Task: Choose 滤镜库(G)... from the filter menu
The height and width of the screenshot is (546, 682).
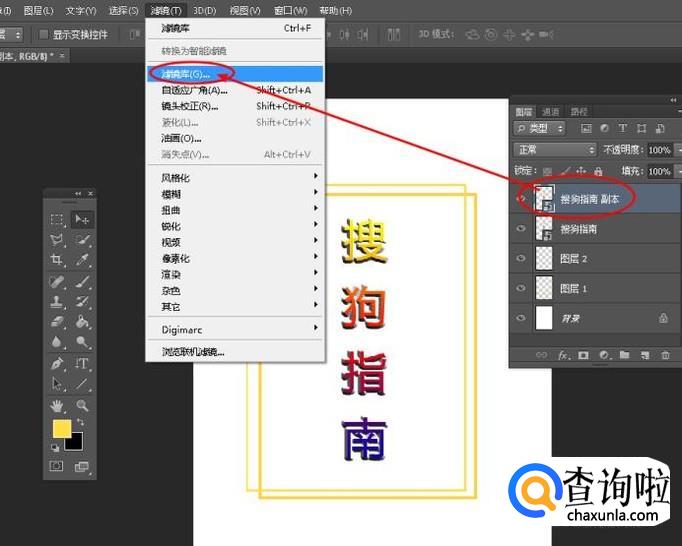Action: click(x=187, y=74)
